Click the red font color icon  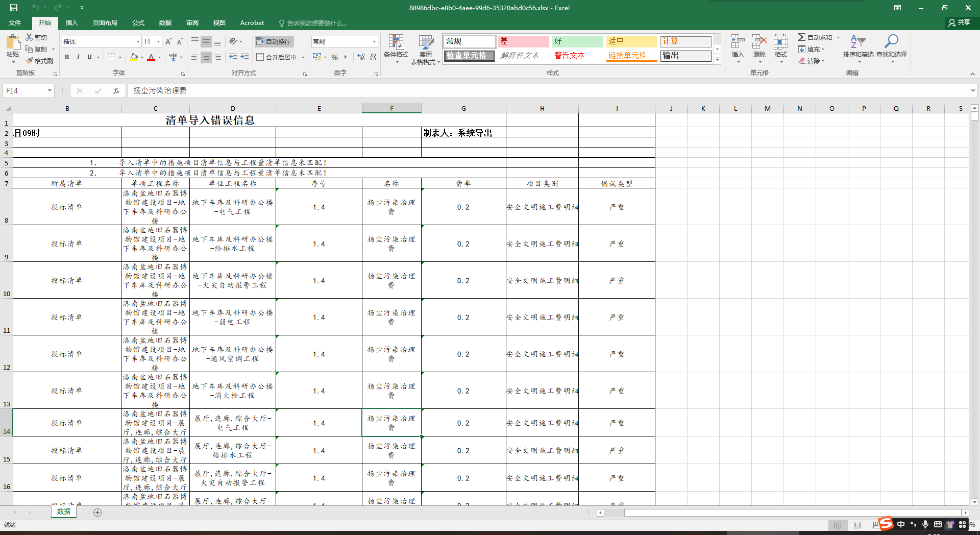[151, 57]
